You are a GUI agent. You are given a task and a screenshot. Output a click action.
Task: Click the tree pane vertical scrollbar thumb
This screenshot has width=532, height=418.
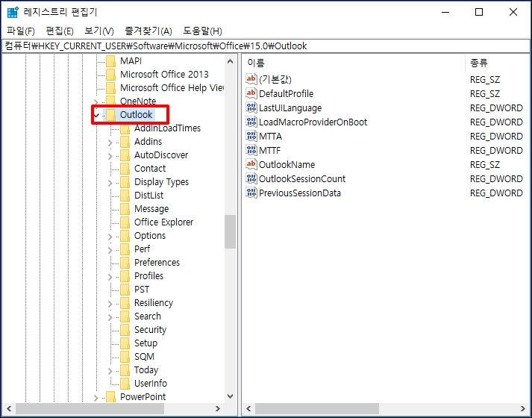230,231
